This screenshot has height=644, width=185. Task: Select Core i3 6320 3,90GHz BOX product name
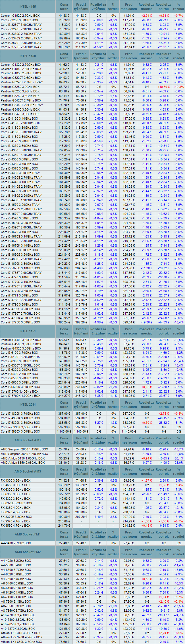pos(19,370)
